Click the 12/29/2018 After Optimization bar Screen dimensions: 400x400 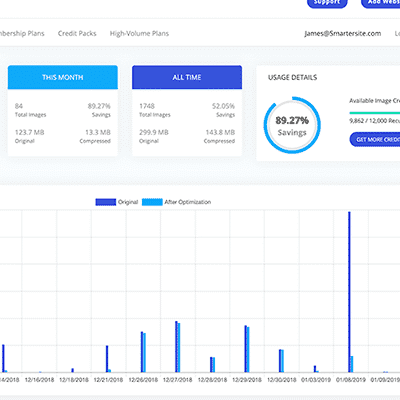248,349
